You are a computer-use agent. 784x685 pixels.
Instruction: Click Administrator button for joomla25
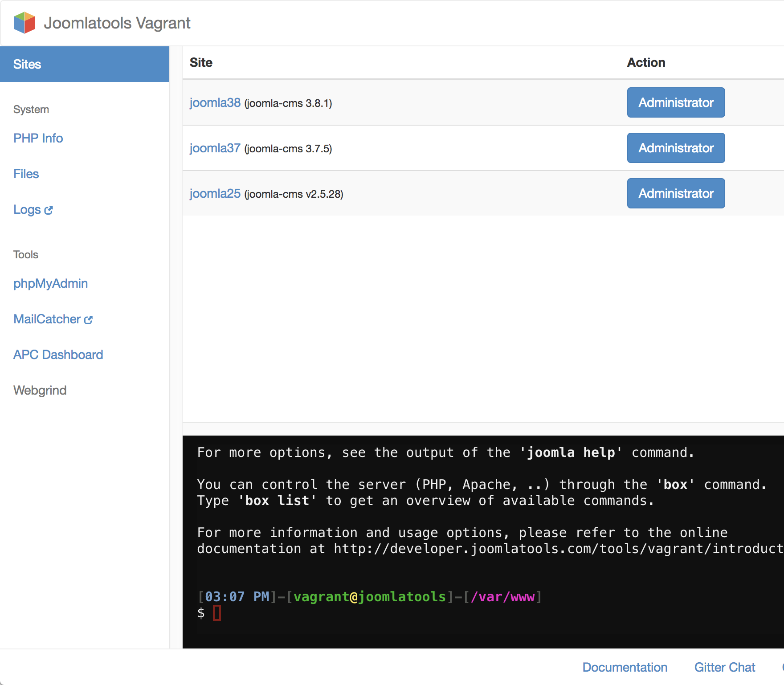[676, 193]
